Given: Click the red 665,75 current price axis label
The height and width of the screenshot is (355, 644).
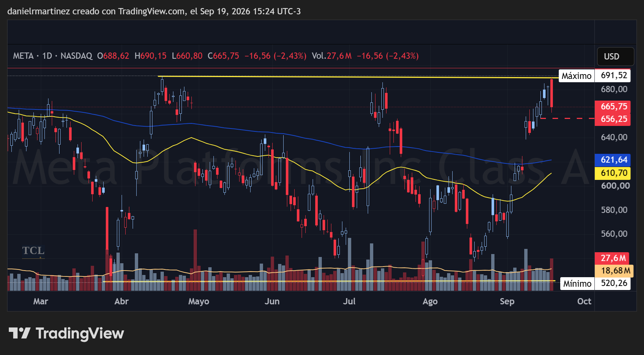Looking at the screenshot, I should point(613,106).
